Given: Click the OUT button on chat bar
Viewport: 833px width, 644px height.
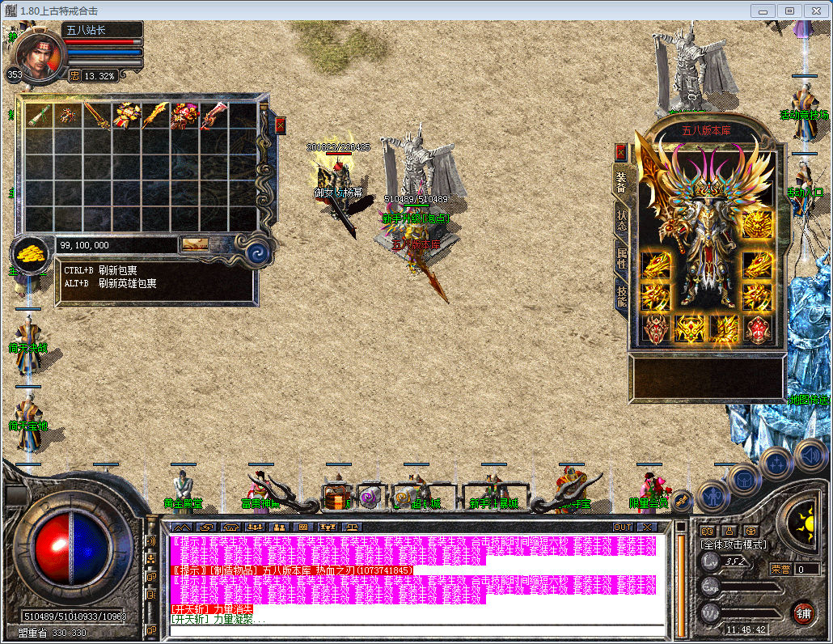Looking at the screenshot, I should [623, 527].
